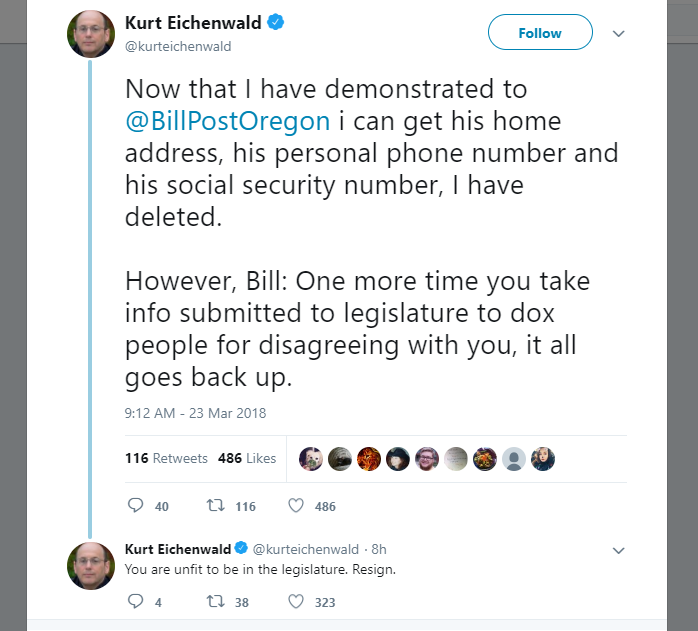Retweet the 'Resign' reply tweet
This screenshot has height=631, width=698.
[215, 602]
